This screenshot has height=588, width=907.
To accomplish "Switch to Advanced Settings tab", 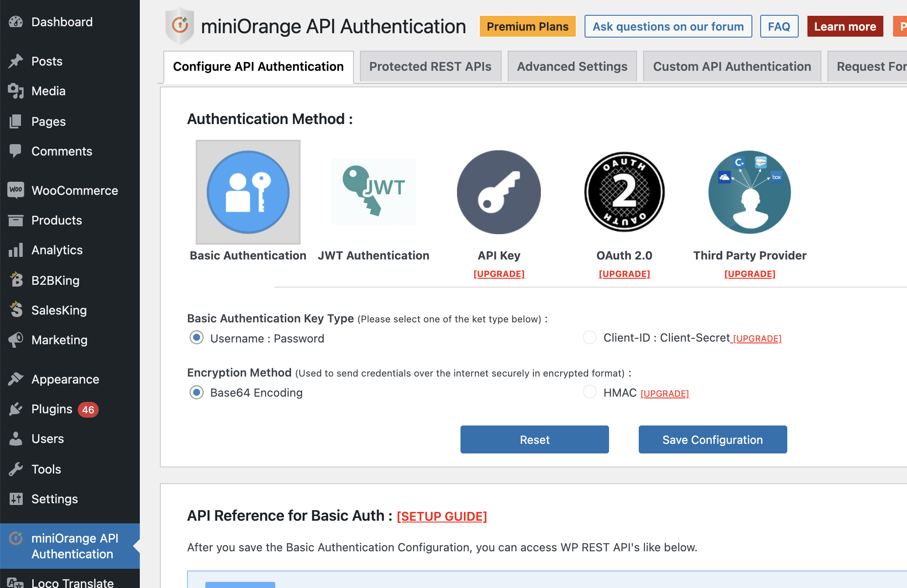I will point(572,66).
